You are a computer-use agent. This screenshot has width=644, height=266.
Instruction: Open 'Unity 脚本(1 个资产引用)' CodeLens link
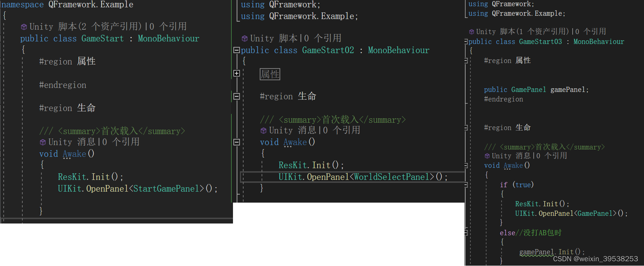point(523,32)
